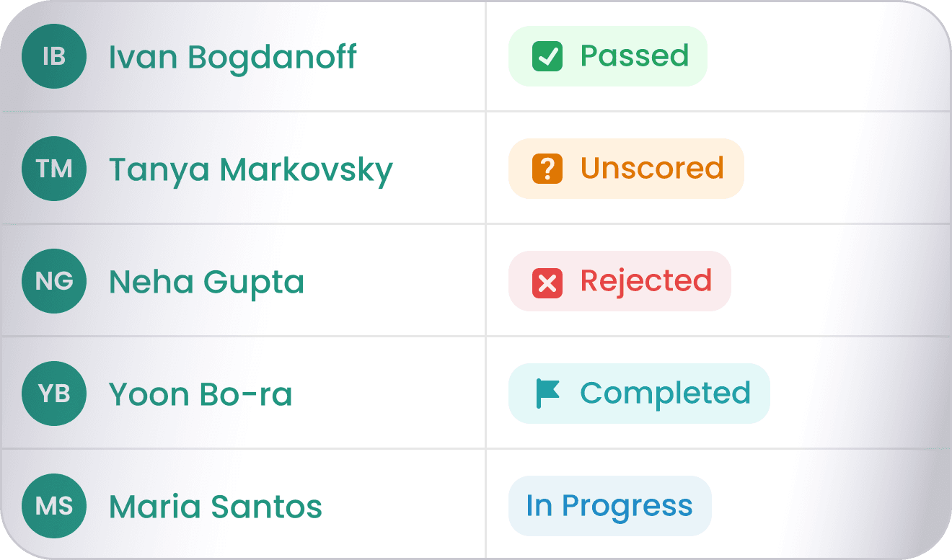Click the YB avatar circle
The height and width of the screenshot is (560, 952).
(54, 394)
